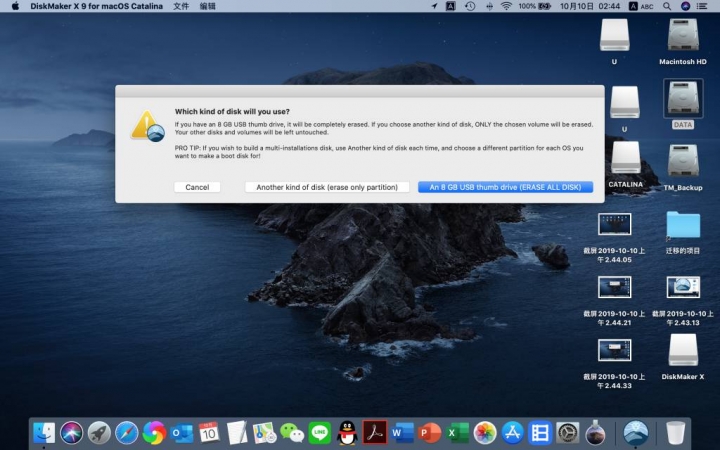Image resolution: width=720 pixels, height=450 pixels.
Task: Open Finder from the Dock
Action: 44,433
